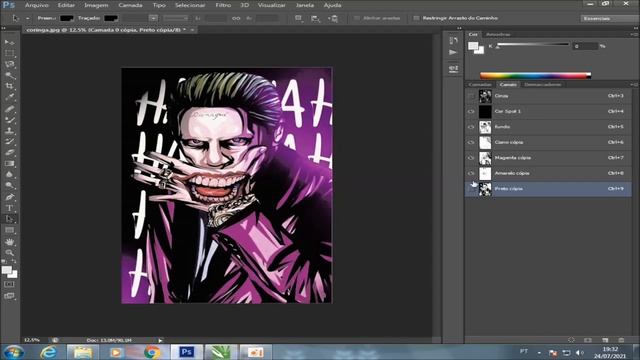Hide the Cor Spot 1 channel
Screen dimensions: 640x360
(x=471, y=111)
